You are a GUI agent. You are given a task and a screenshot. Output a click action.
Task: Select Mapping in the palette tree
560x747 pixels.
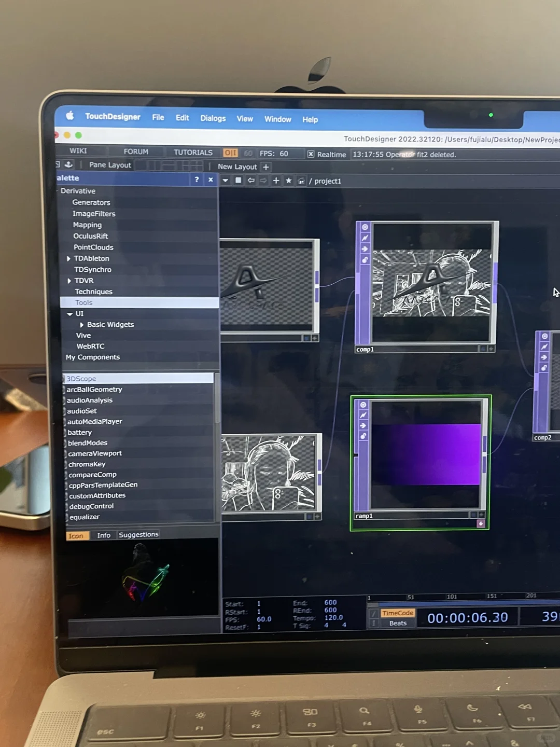[87, 225]
